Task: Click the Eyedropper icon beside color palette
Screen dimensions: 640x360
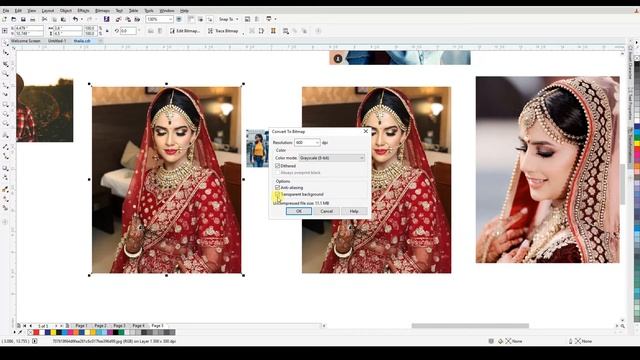Action: click(x=20, y=332)
